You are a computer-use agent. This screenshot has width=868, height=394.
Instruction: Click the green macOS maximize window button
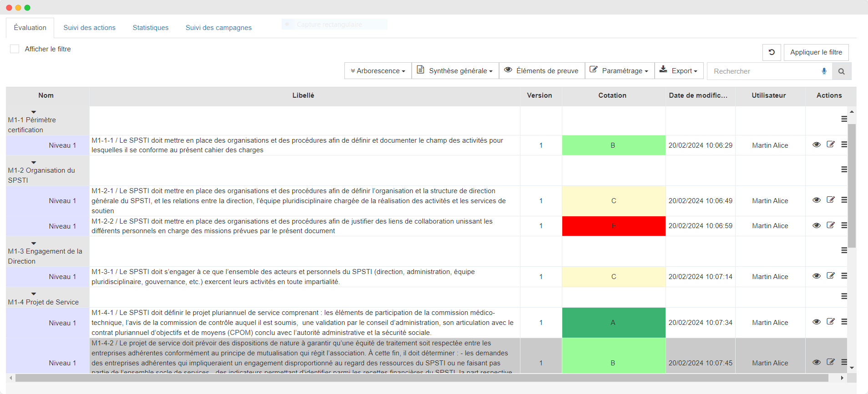pos(27,8)
